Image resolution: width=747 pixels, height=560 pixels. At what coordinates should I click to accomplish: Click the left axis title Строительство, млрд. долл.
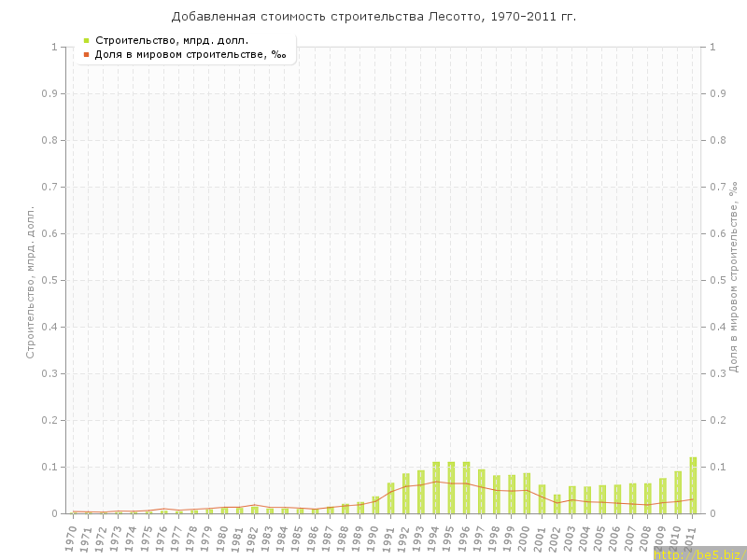tap(30, 282)
